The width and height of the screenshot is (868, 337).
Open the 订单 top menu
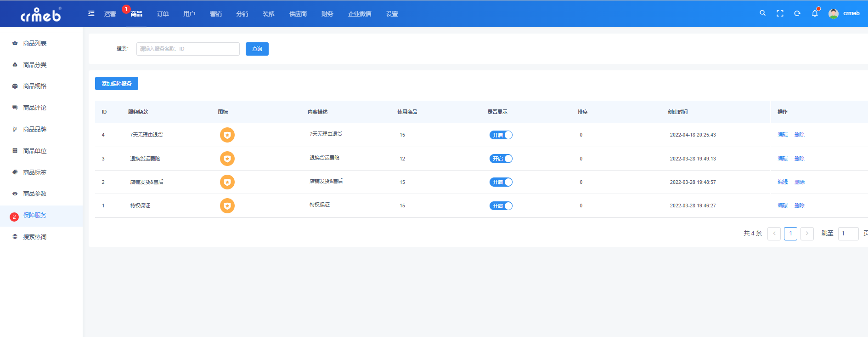(163, 14)
